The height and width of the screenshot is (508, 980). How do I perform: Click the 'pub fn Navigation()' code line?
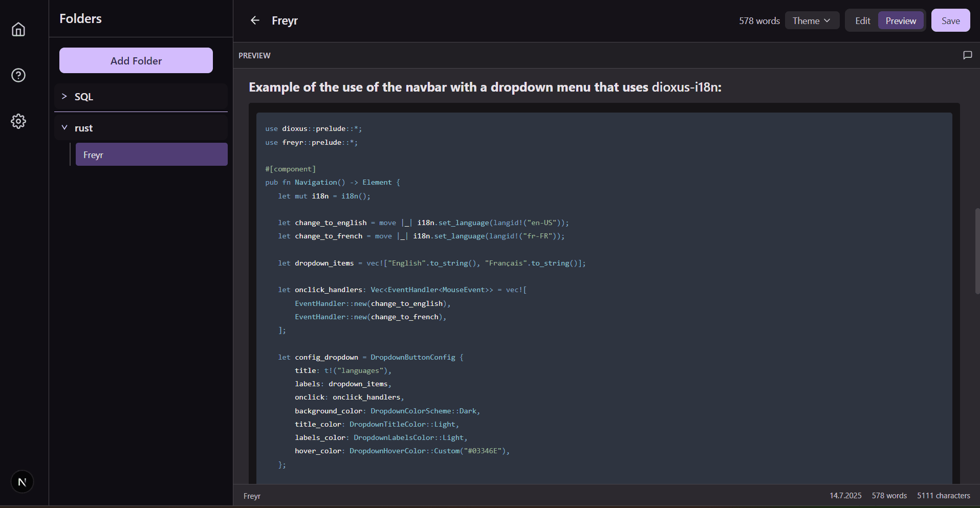tap(333, 182)
